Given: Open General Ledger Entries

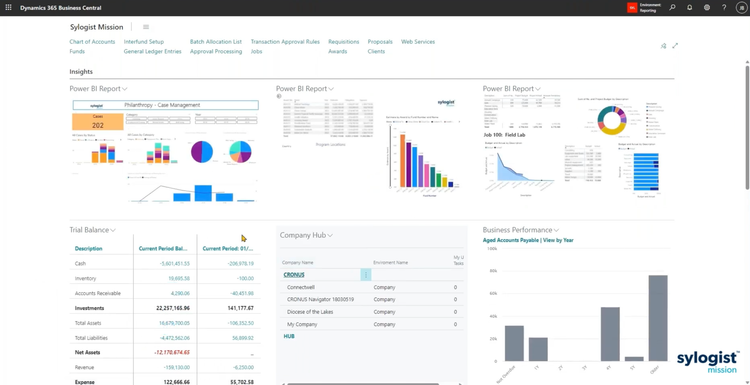Looking at the screenshot, I should coord(153,51).
